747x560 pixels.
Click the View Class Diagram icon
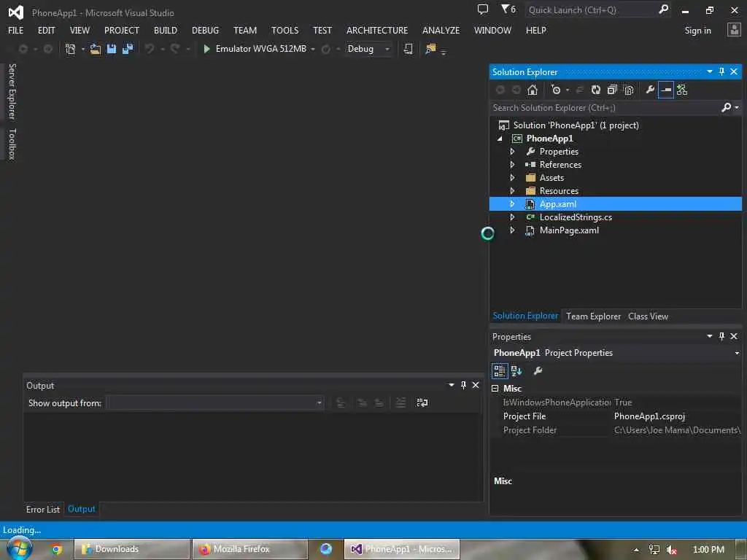coord(682,90)
